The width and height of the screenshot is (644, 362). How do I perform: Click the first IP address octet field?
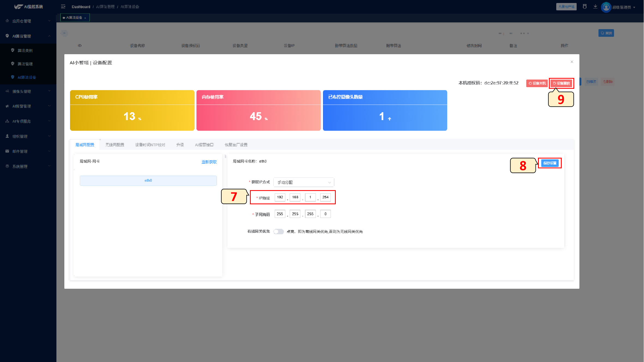(280, 197)
